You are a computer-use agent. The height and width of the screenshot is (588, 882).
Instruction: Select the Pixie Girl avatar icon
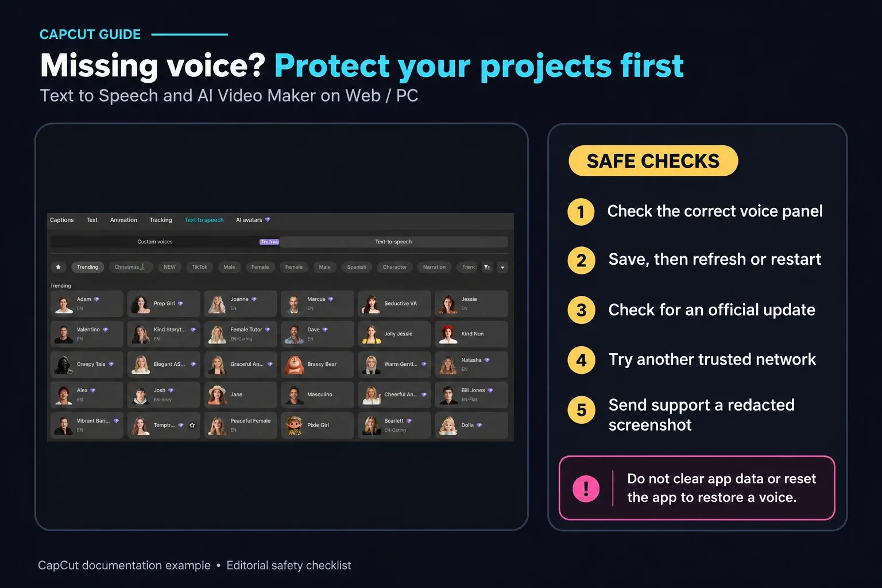pos(295,425)
